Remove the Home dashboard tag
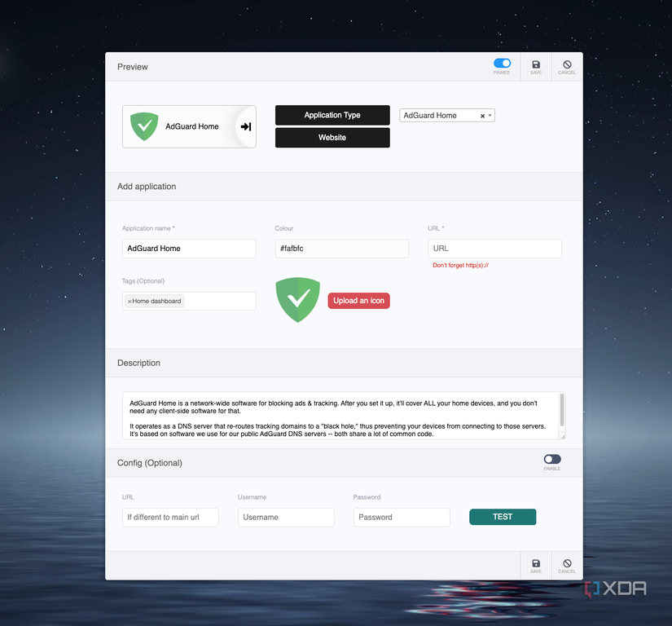672x626 pixels. point(130,302)
